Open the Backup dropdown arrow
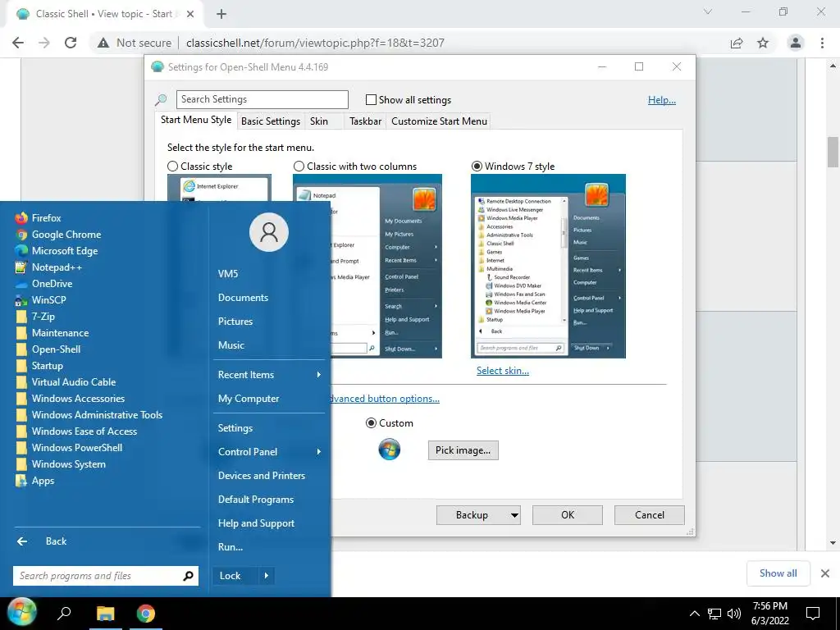The height and width of the screenshot is (630, 840). pos(514,515)
